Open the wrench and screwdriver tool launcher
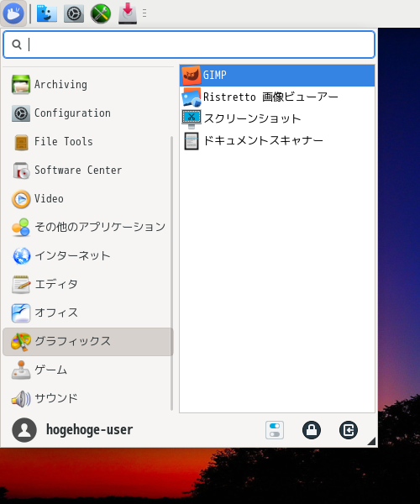The image size is (420, 504). 101,13
